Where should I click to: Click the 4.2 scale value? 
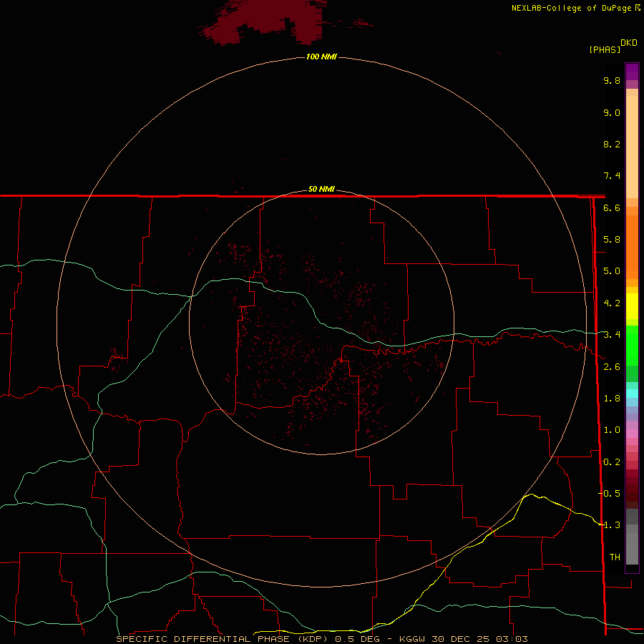(x=612, y=303)
